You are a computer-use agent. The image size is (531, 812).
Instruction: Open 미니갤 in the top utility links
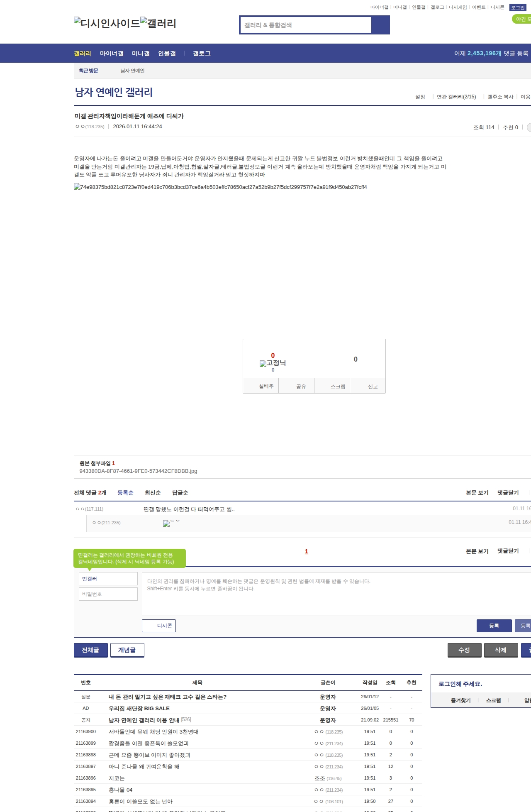(x=400, y=7)
